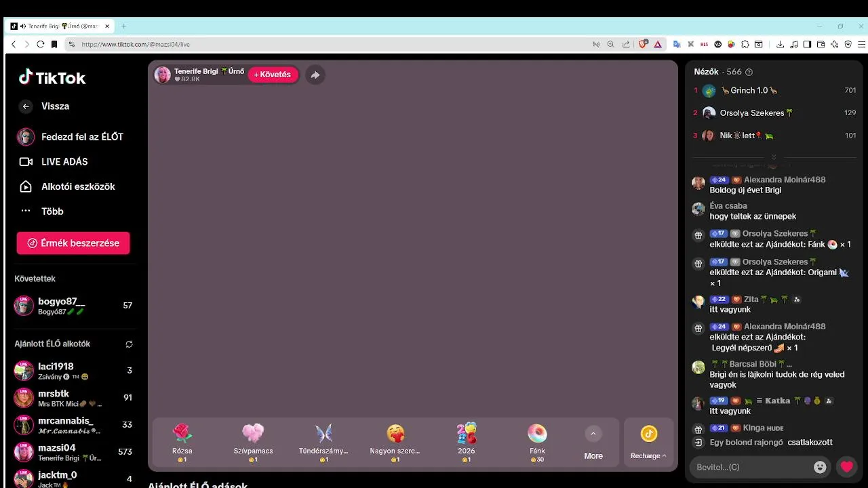
Task: Go back in the browser
Action: 14,44
